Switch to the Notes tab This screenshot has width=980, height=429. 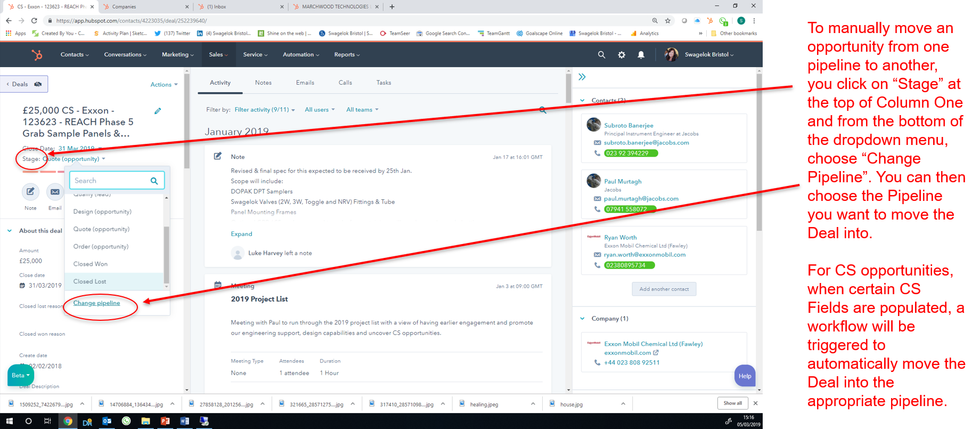click(263, 83)
